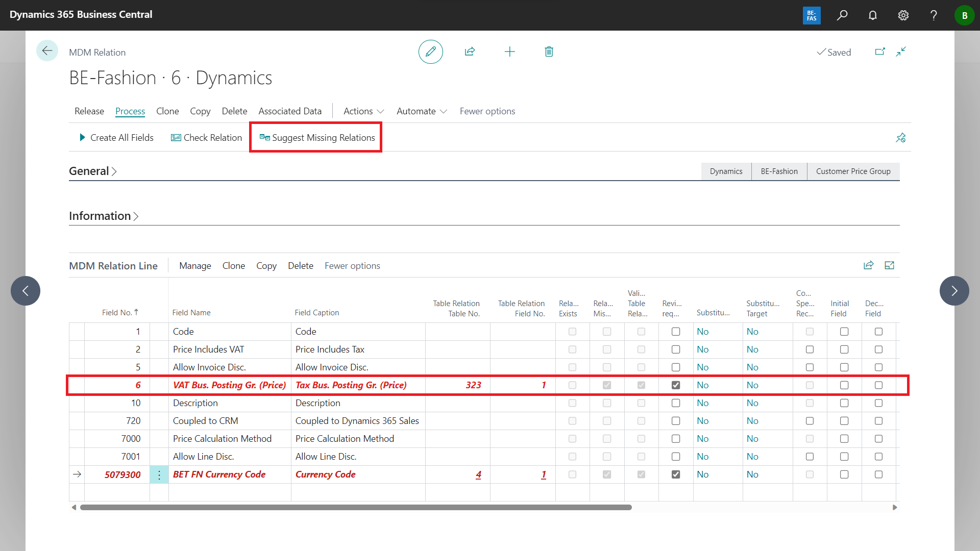The width and height of the screenshot is (980, 551).
Task: Open the Release menu
Action: tap(89, 111)
